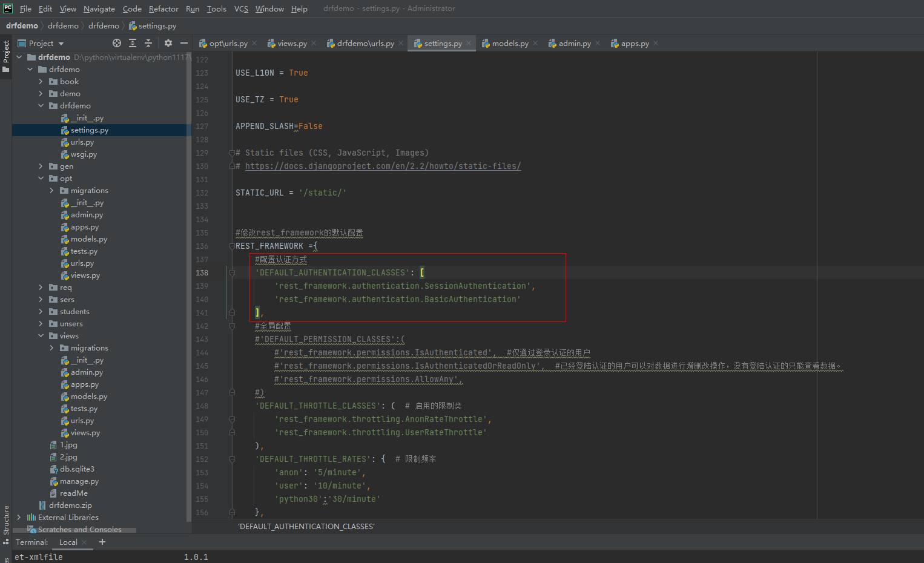This screenshot has height=563, width=924.
Task: Click line number 138 in gutter
Action: pos(202,273)
